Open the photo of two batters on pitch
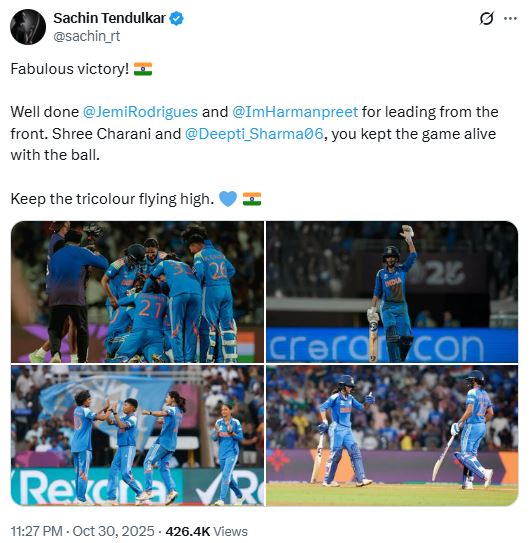The height and width of the screenshot is (543, 532). coord(392,435)
